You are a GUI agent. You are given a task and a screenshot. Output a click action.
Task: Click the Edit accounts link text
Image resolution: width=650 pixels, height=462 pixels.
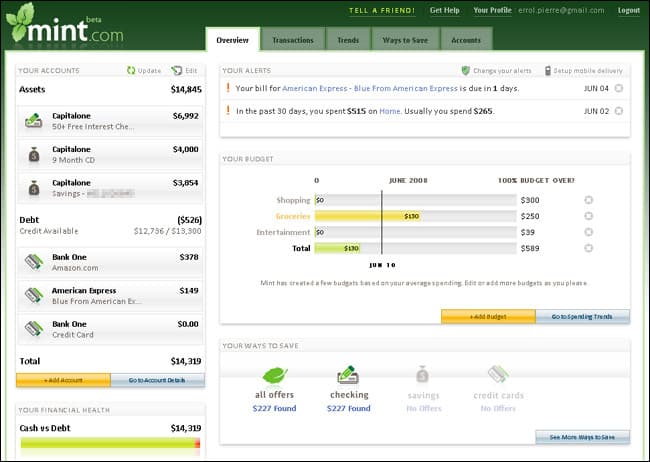(x=191, y=71)
